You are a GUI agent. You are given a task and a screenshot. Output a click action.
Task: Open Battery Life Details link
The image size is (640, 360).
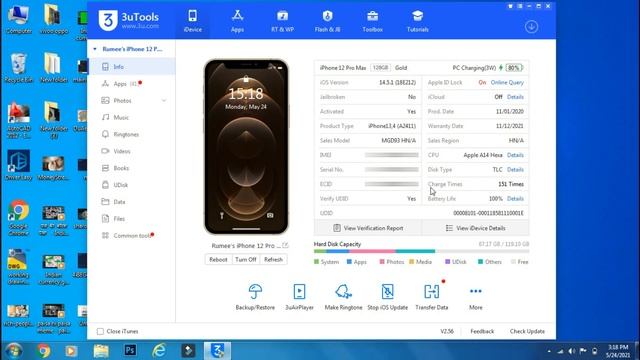click(x=515, y=199)
